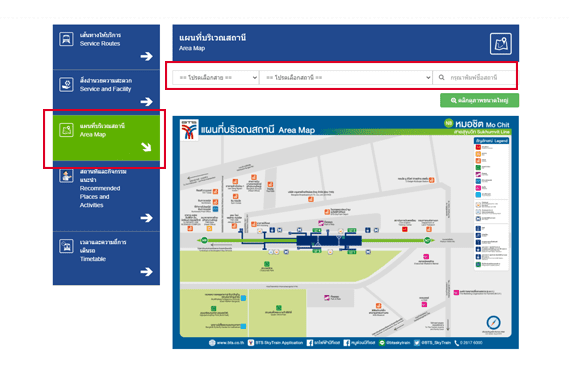Click the Mo Chit area map image
This screenshot has width=570, height=371.
click(x=346, y=233)
